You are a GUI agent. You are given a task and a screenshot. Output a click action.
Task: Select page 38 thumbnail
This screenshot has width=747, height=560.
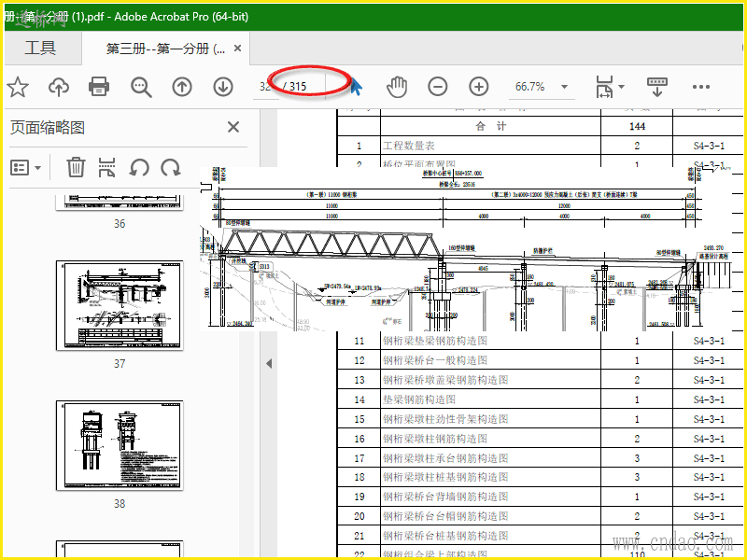(120, 445)
